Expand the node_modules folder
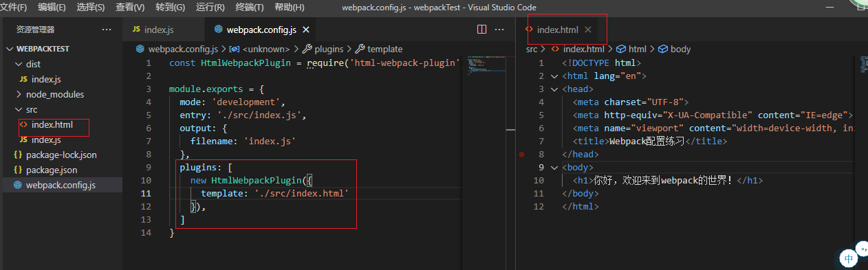The image size is (868, 270). 18,94
